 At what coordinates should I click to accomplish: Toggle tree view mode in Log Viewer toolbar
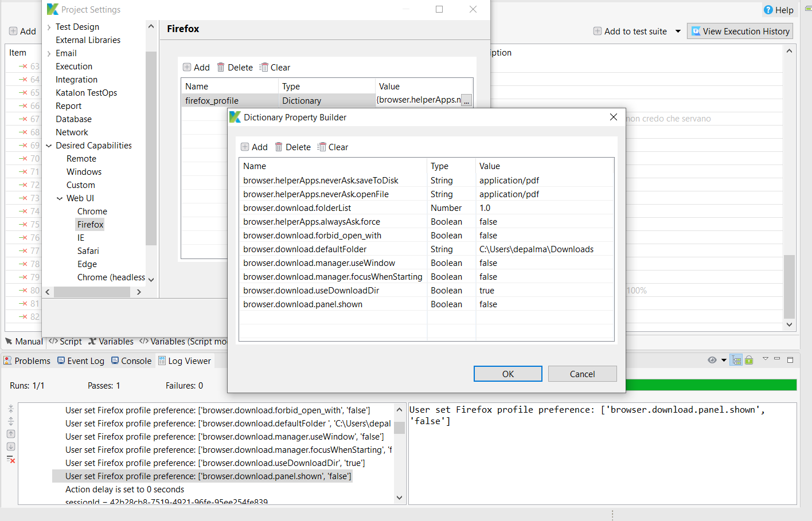point(737,360)
